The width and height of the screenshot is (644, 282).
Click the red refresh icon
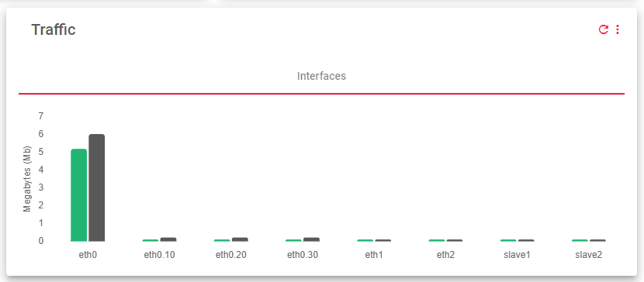[603, 29]
